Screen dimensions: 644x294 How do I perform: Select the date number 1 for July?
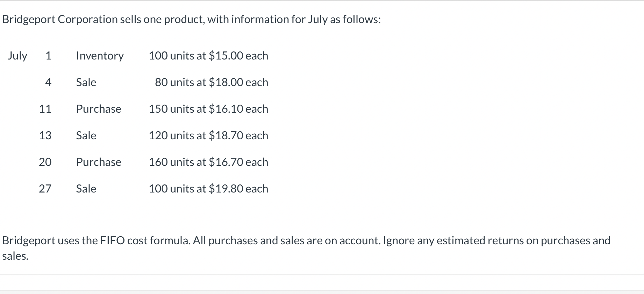tap(48, 56)
